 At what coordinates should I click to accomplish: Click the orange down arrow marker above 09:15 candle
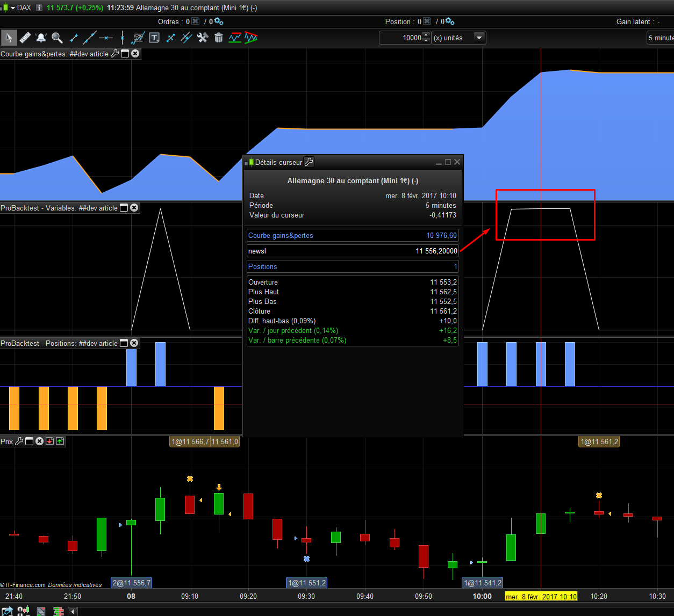click(x=219, y=487)
